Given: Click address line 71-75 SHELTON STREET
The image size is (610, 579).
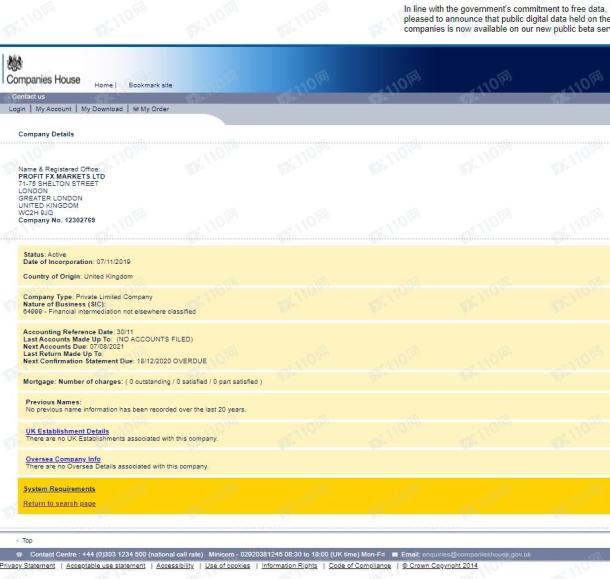Looking at the screenshot, I should [x=58, y=184].
